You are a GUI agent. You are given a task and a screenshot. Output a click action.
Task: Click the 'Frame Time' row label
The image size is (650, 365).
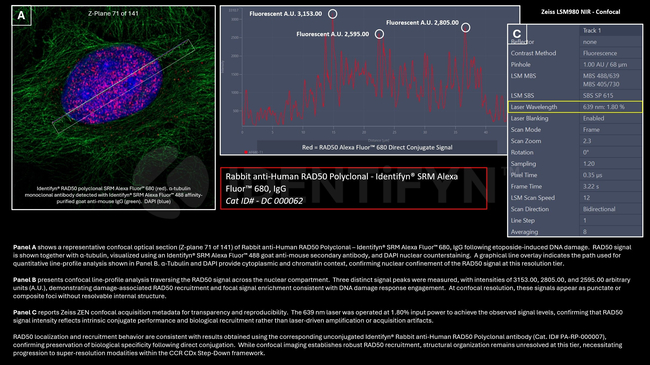point(526,187)
